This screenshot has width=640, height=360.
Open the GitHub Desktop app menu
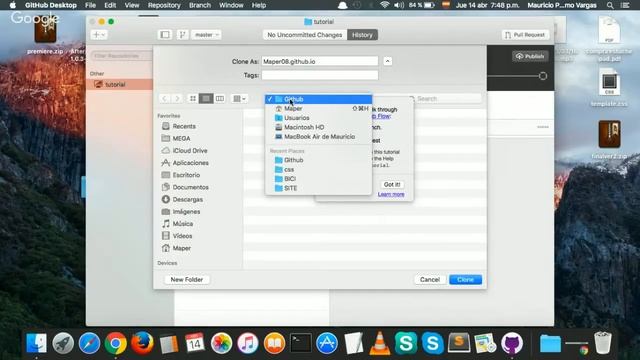coord(51,5)
